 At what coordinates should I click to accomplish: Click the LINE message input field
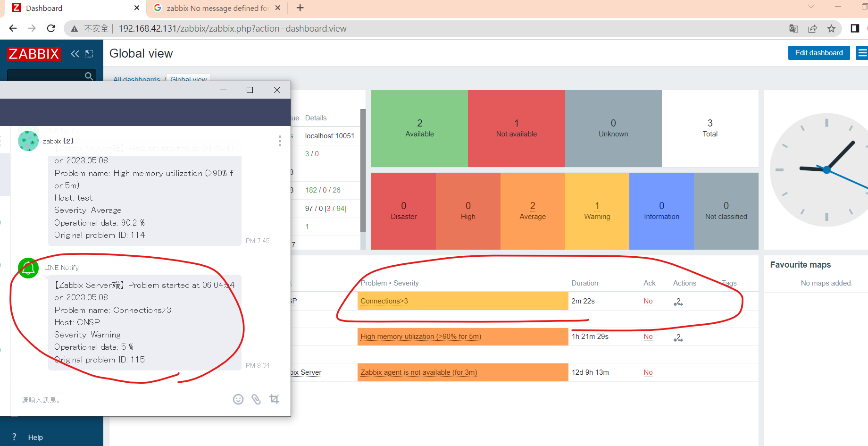tap(123, 400)
